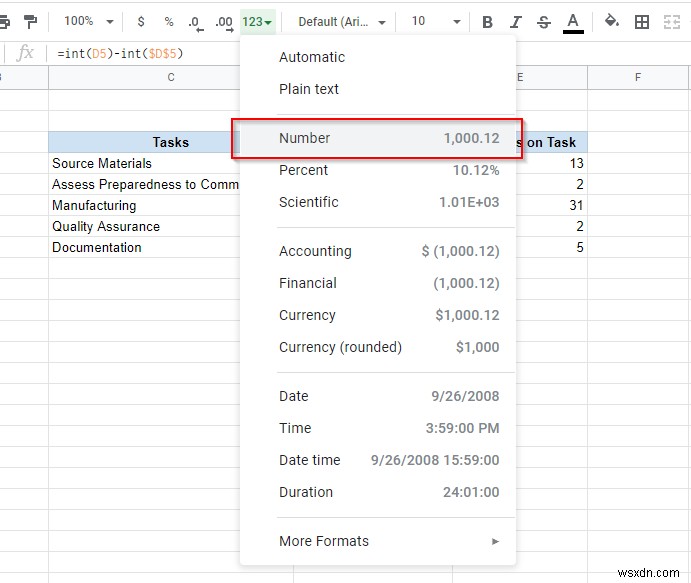
Task: Click the merge cells icon
Action: pyautogui.click(x=672, y=22)
